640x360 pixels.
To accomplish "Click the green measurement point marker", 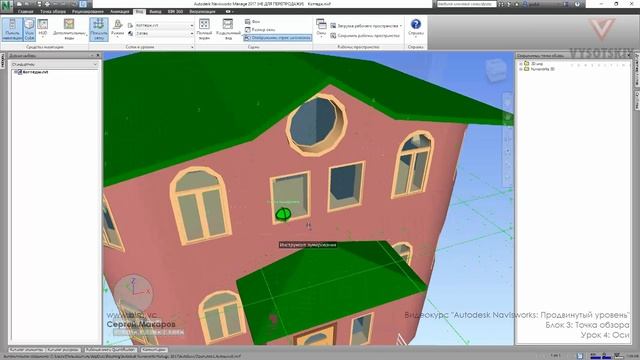I will click(x=283, y=214).
